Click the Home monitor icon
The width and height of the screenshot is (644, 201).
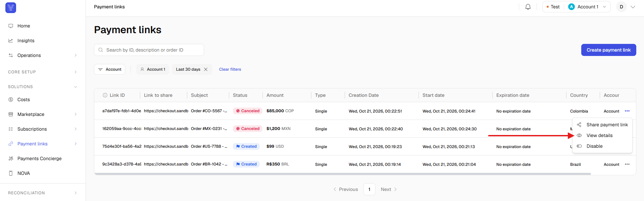click(x=11, y=26)
